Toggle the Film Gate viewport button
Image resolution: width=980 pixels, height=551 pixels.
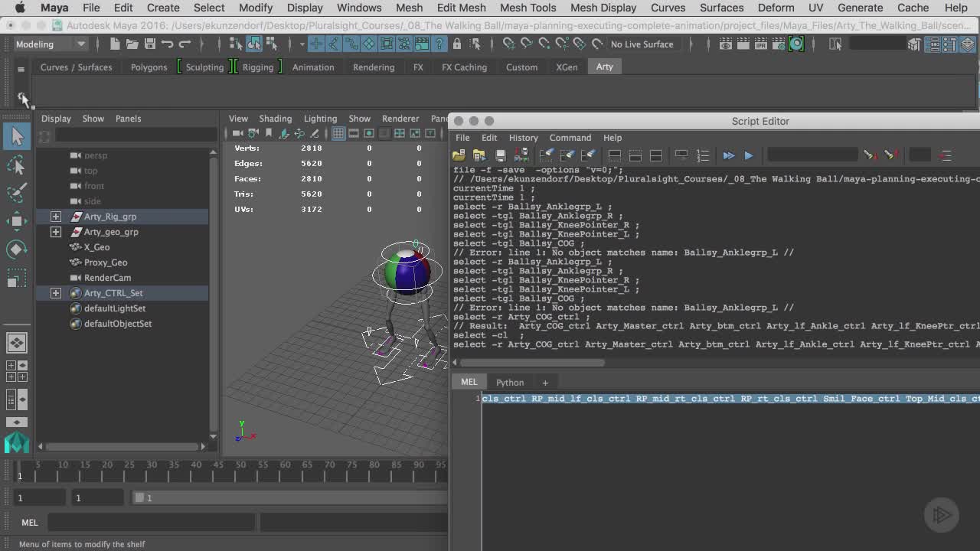click(x=354, y=133)
